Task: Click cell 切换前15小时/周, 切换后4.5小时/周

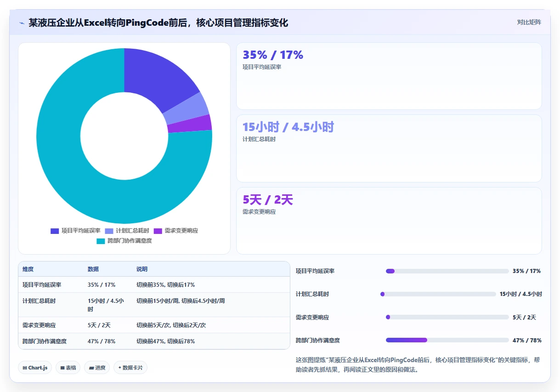Action: [181, 301]
